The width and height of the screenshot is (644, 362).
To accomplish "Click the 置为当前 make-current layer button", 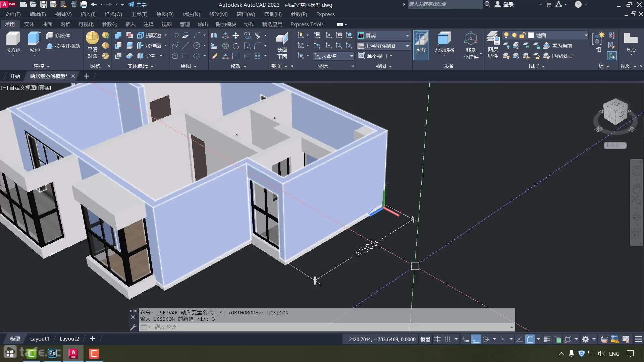I will tap(558, 46).
